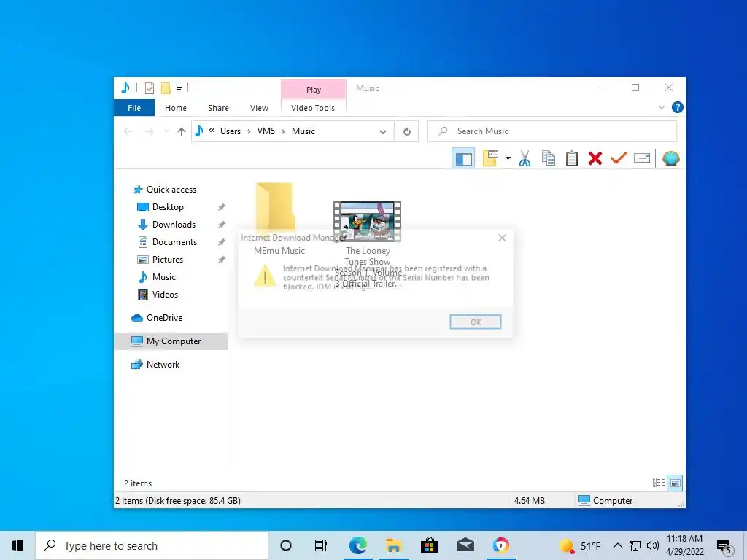Viewport: 747px width, 560px height.
Task: Launch Microsoft Edge from the taskbar
Action: point(357,545)
